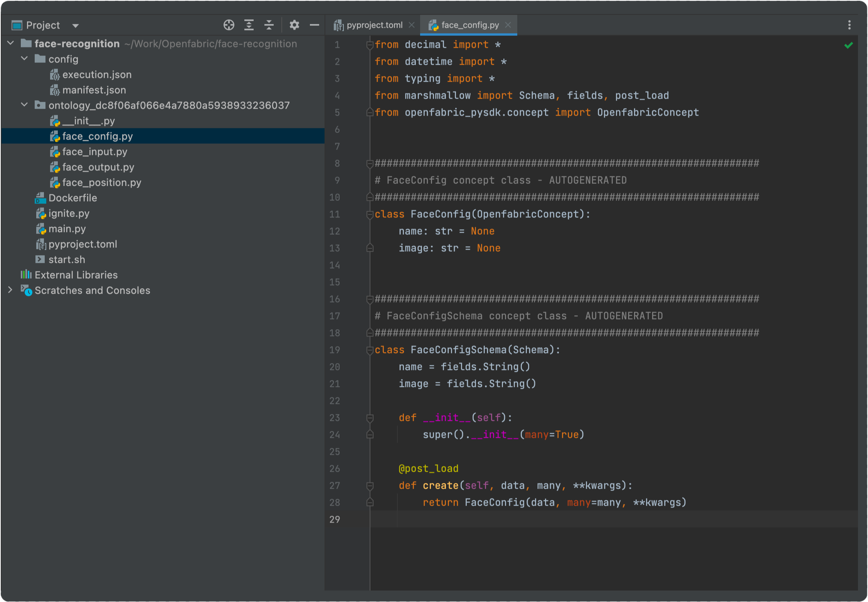The width and height of the screenshot is (868, 602).
Task: Click the pyproject.toml tab file icon
Action: tap(338, 25)
